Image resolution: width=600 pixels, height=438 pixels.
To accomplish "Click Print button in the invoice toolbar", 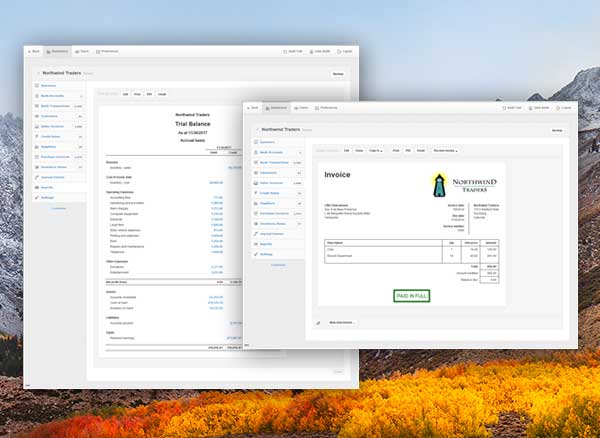I will 396,151.
